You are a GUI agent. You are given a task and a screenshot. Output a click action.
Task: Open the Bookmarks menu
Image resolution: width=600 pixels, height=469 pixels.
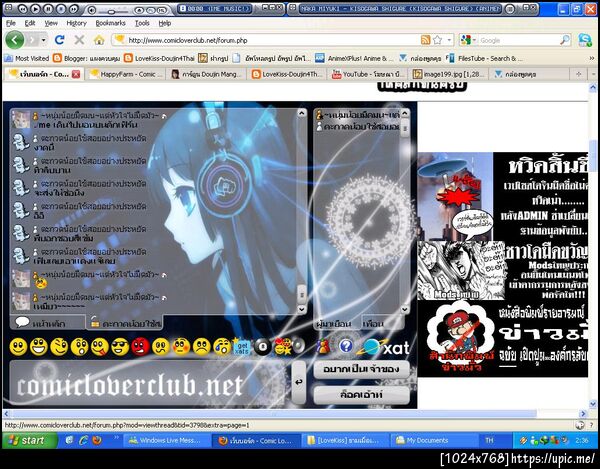(x=111, y=23)
